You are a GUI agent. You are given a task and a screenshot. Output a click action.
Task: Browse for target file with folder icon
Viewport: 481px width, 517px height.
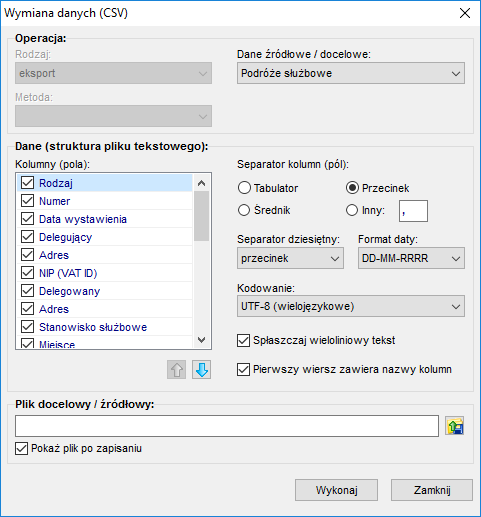455,426
